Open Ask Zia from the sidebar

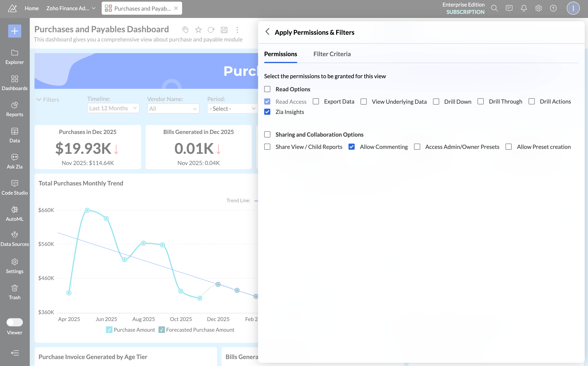pos(14,161)
